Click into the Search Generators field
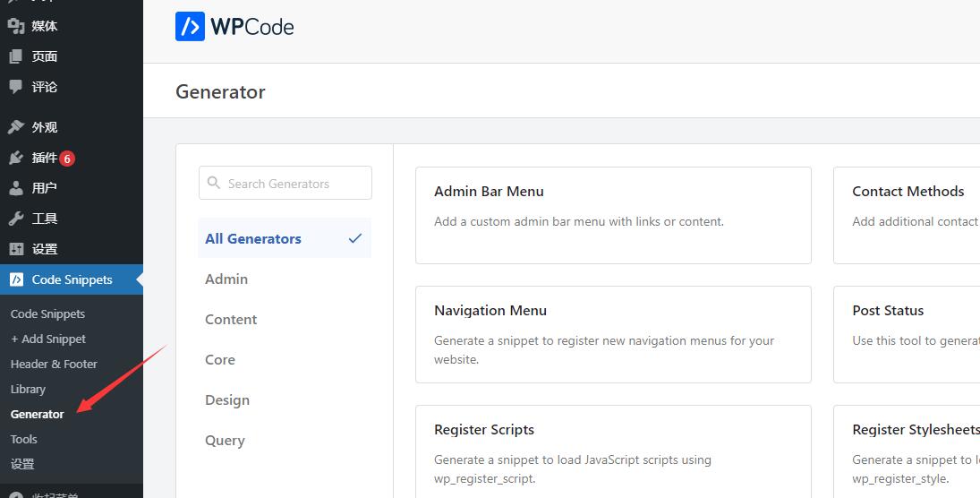980x498 pixels. (285, 183)
